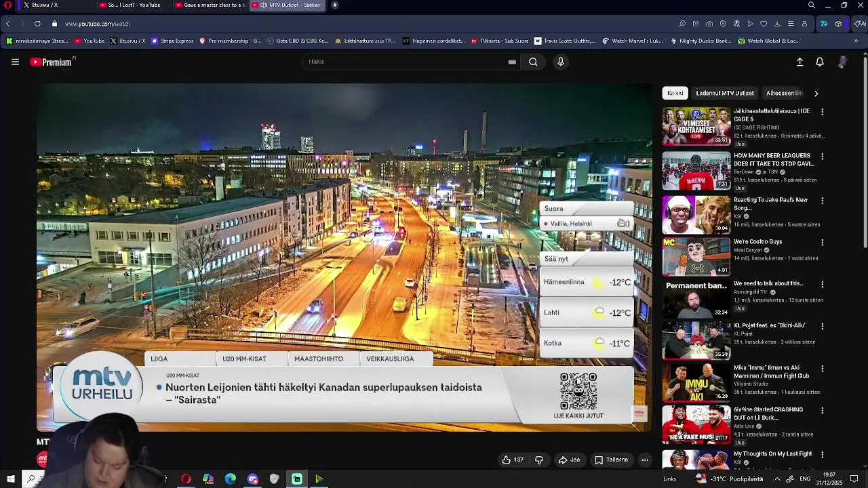Viewport: 868px width, 488px height.
Task: Open options for Immun Fight Club video
Action: coord(823,369)
